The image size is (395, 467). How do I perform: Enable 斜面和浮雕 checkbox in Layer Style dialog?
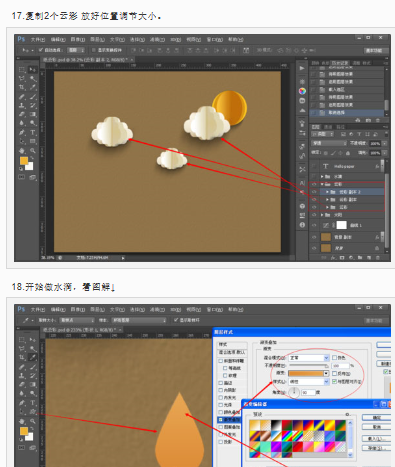(221, 361)
